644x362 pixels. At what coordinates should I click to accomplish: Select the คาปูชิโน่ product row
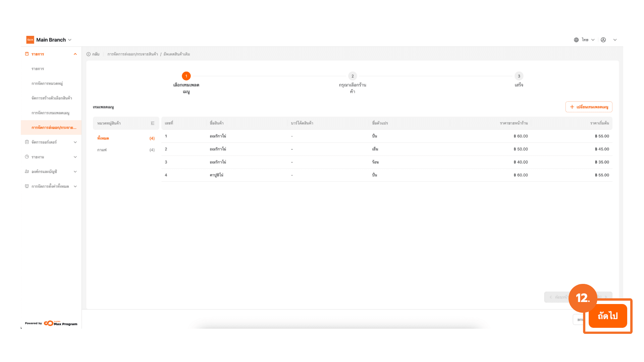click(217, 175)
